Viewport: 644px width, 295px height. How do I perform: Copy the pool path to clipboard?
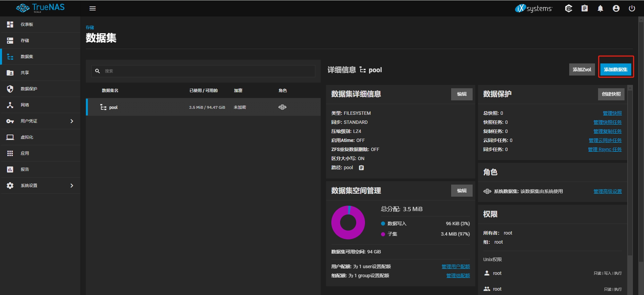(361, 168)
